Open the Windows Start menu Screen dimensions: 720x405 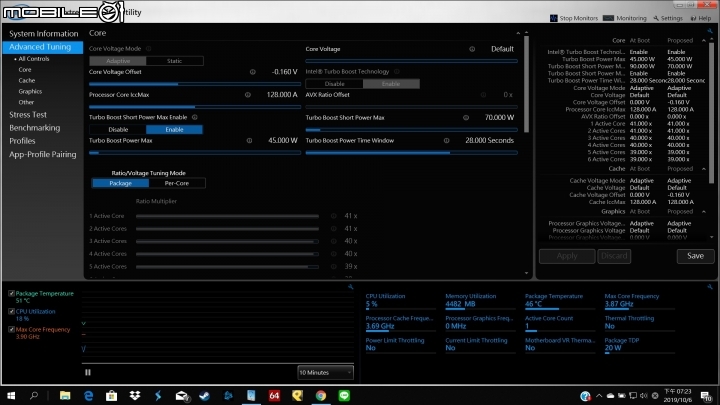click(11, 395)
